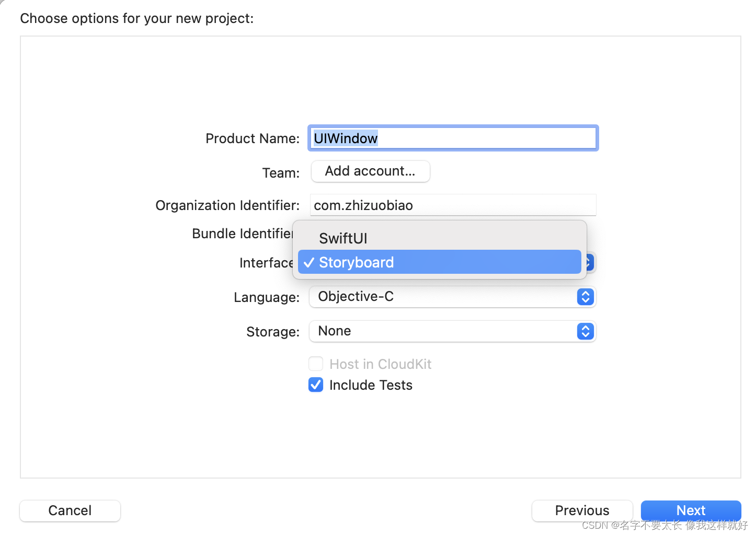Click the Product Name label

pyautogui.click(x=252, y=138)
